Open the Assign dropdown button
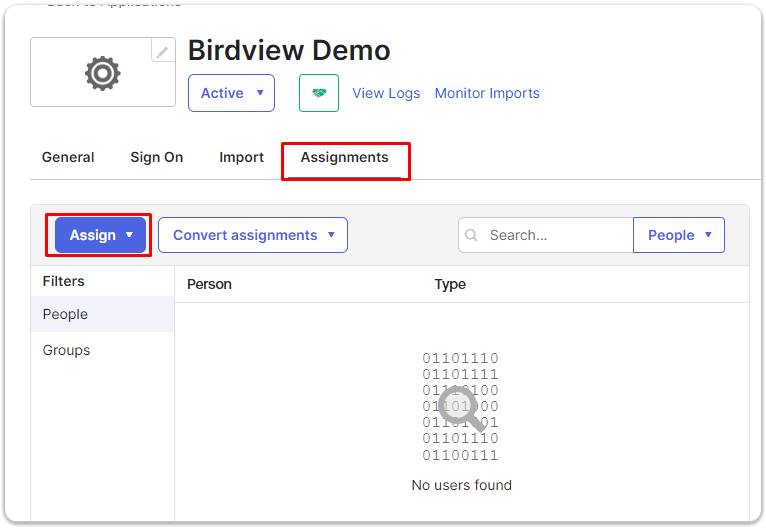 click(101, 235)
